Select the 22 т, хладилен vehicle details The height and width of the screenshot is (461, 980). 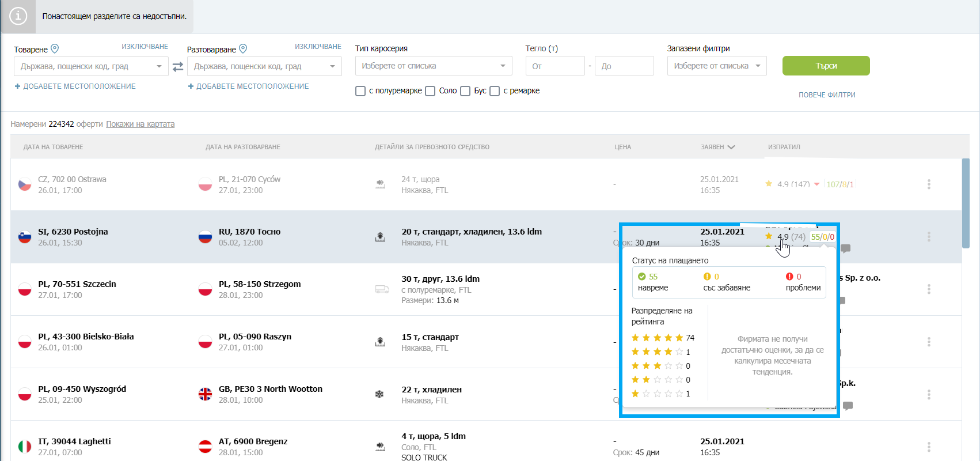click(431, 395)
